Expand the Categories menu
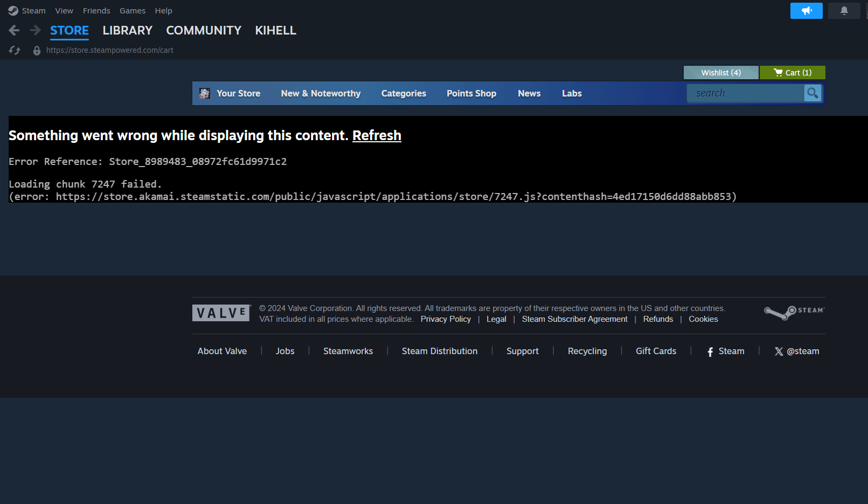868x504 pixels. click(404, 94)
